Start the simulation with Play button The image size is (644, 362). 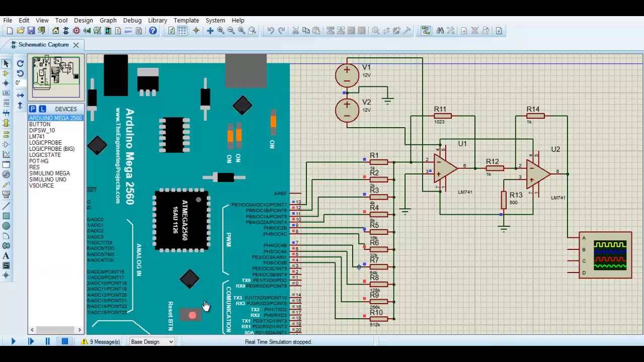point(13,342)
